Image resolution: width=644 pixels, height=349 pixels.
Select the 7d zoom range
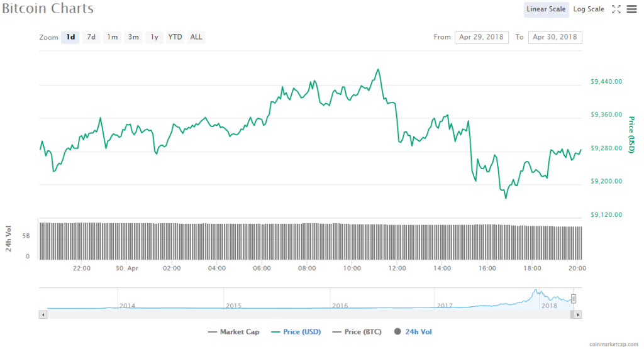point(91,37)
